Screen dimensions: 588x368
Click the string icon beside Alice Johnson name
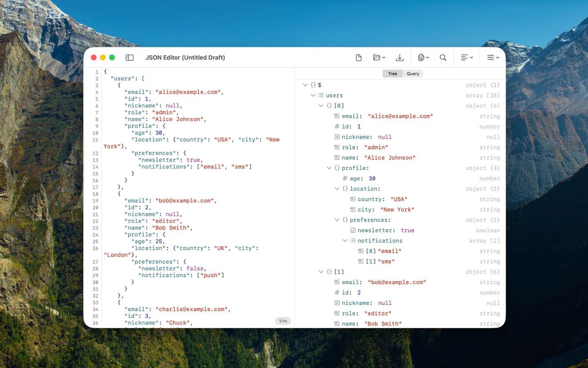coord(337,157)
